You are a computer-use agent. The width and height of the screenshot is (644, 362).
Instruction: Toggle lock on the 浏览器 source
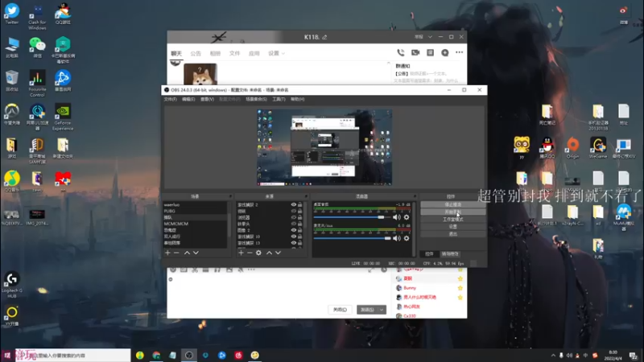click(x=299, y=217)
